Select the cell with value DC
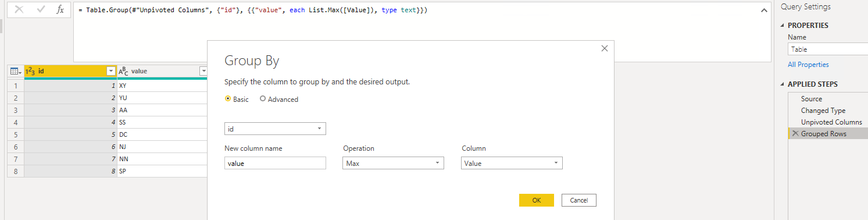The height and width of the screenshot is (220, 868). pos(162,134)
